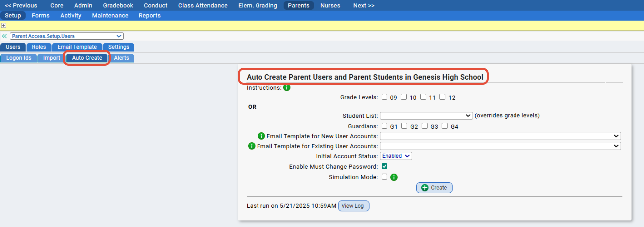This screenshot has height=227, width=644.
Task: Open the Student List dropdown
Action: coord(426,115)
